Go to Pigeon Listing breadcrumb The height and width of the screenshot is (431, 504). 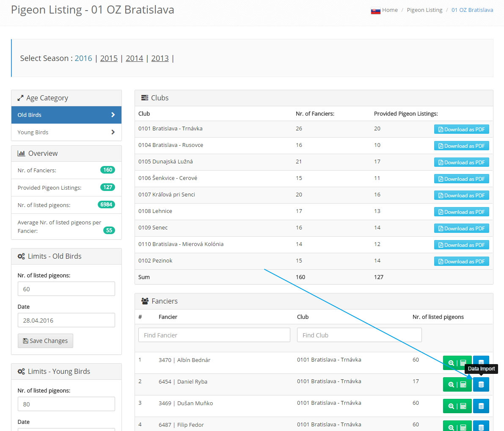coord(424,10)
